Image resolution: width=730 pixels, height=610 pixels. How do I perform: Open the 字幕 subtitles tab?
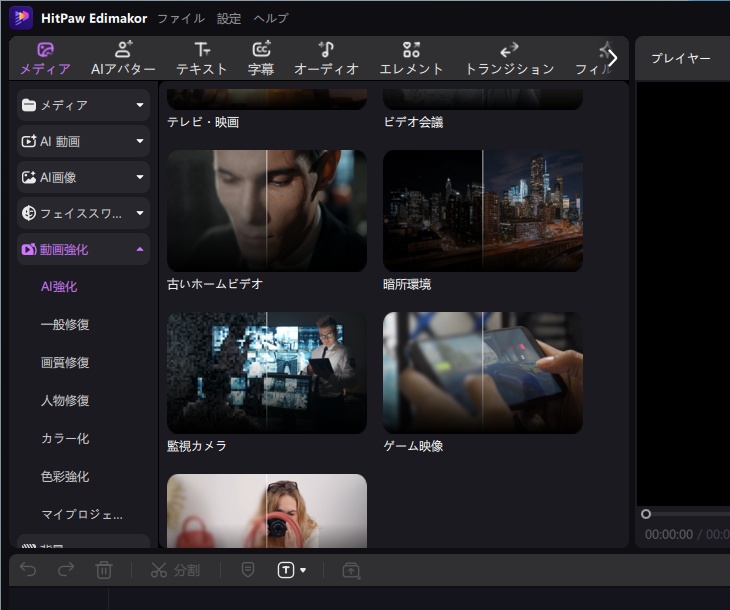[261, 59]
